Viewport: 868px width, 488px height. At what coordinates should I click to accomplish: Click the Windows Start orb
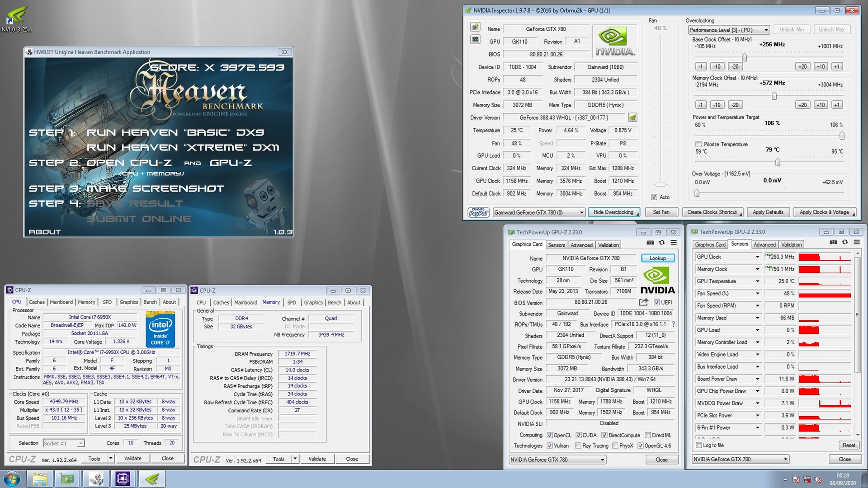[12, 479]
